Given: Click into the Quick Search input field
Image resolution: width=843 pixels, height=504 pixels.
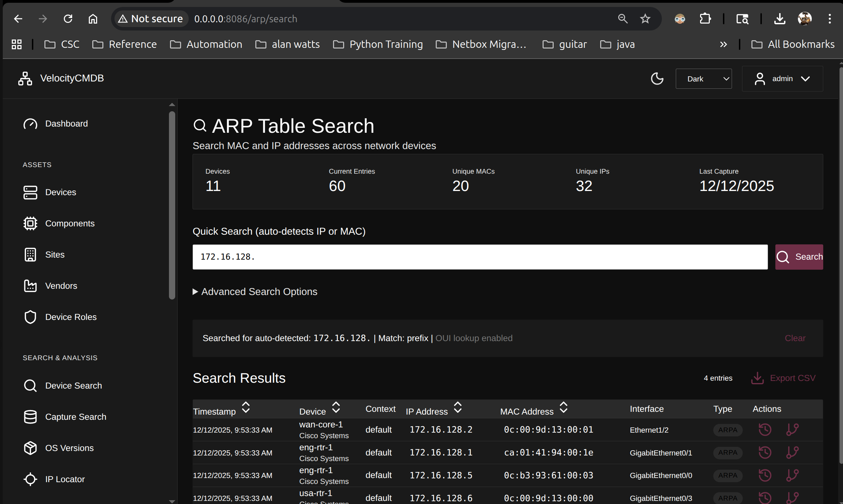Looking at the screenshot, I should pos(480,257).
